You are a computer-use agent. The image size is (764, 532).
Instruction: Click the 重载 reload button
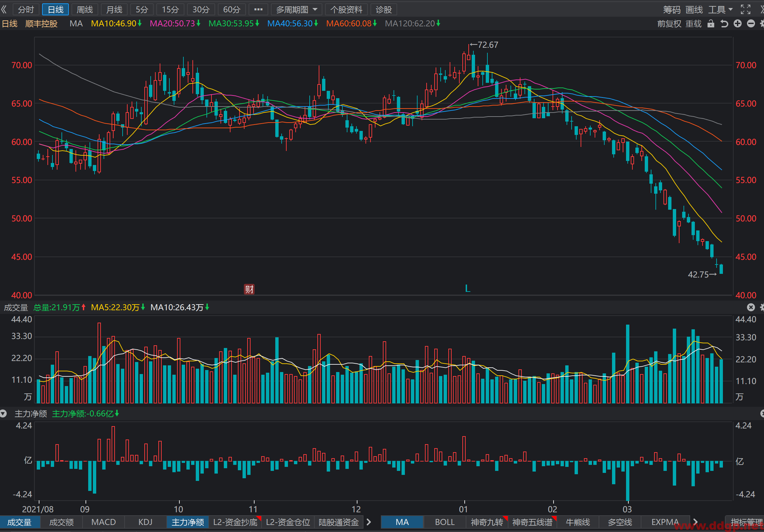click(694, 24)
